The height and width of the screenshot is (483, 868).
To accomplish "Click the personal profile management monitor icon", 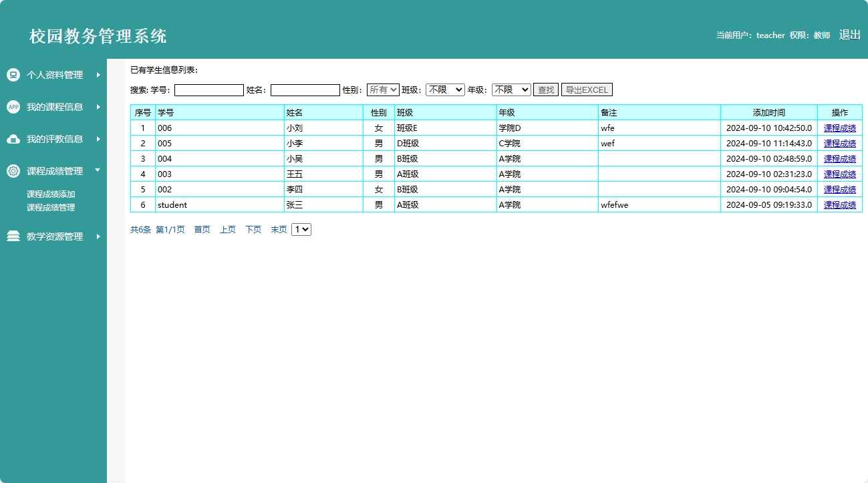I will pyautogui.click(x=13, y=75).
